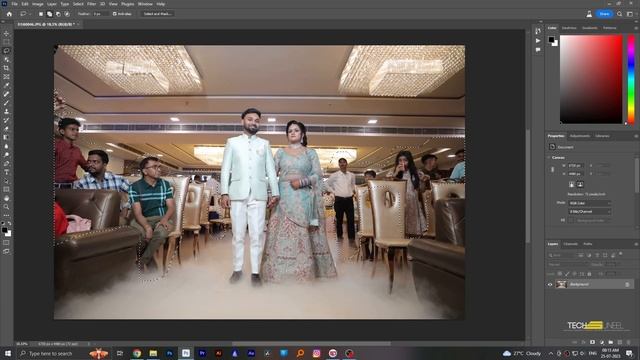Switch to the Gradients tab

pyautogui.click(x=589, y=28)
